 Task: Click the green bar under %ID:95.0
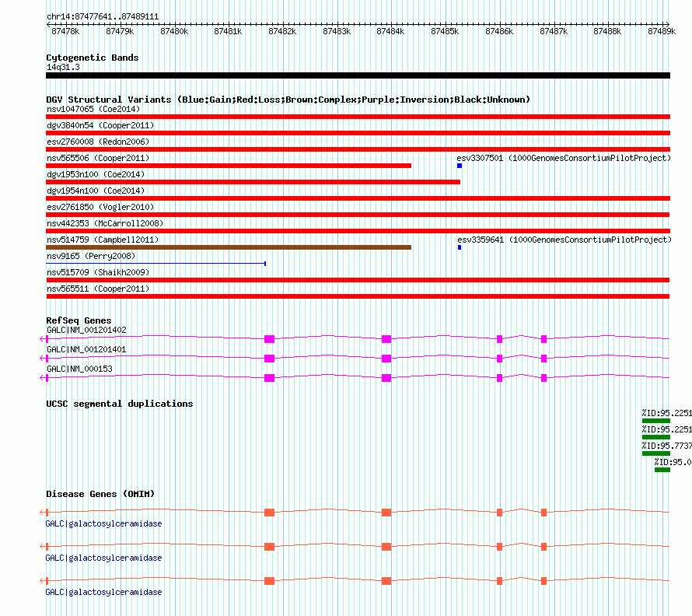[662, 470]
